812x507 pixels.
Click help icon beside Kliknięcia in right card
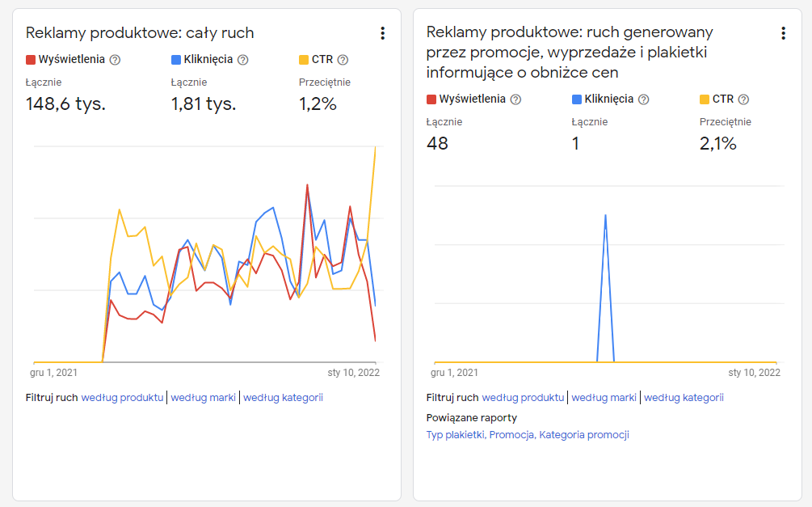644,99
